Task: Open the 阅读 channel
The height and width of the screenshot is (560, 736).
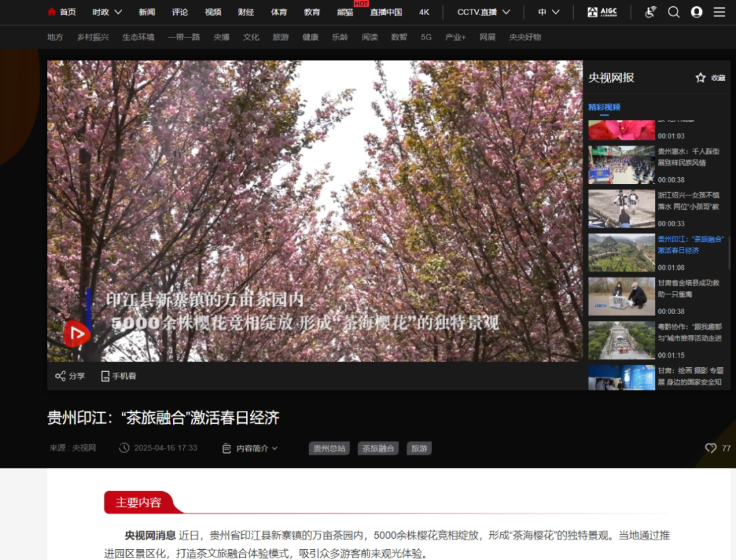Action: pos(370,37)
